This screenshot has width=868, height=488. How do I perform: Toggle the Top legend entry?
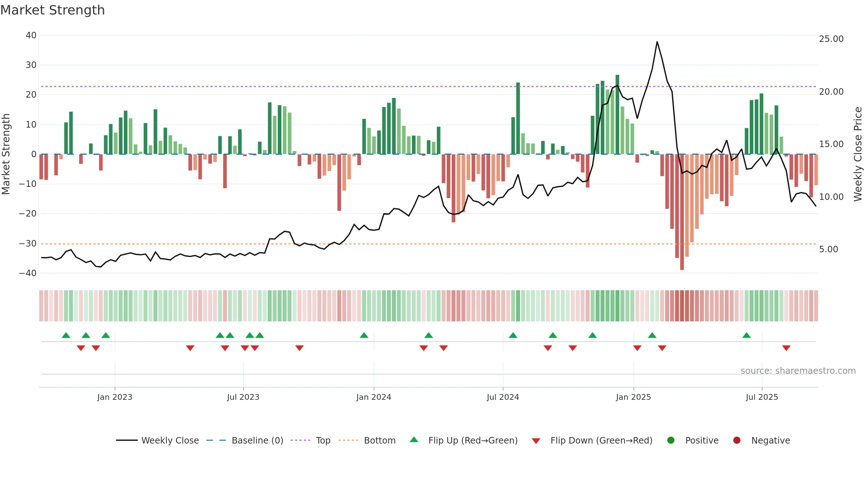pos(311,440)
